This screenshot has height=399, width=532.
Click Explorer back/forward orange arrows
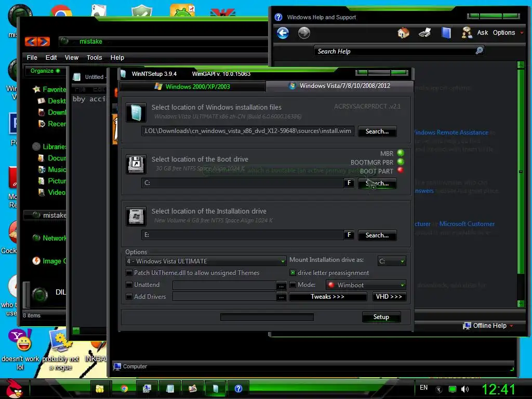click(37, 42)
